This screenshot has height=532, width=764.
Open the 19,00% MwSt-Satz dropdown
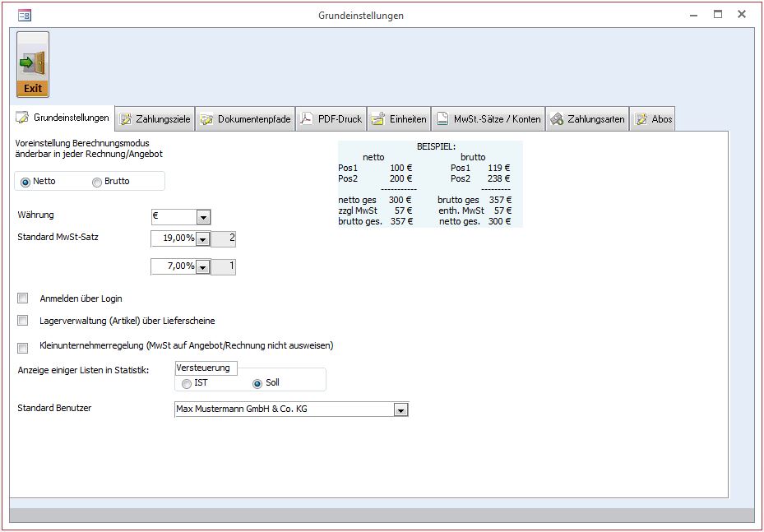pos(203,239)
